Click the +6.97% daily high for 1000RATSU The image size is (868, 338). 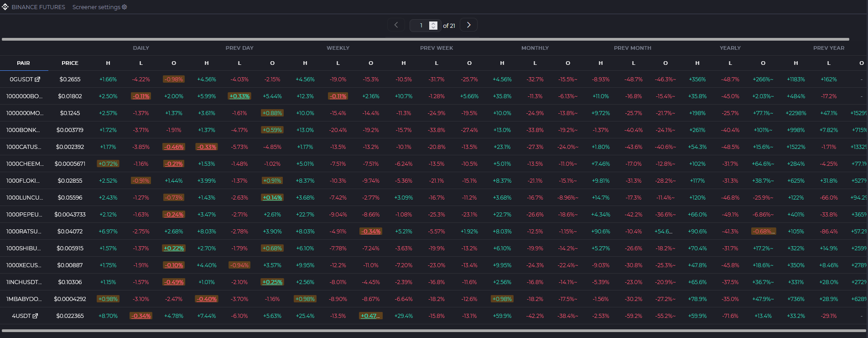108,232
